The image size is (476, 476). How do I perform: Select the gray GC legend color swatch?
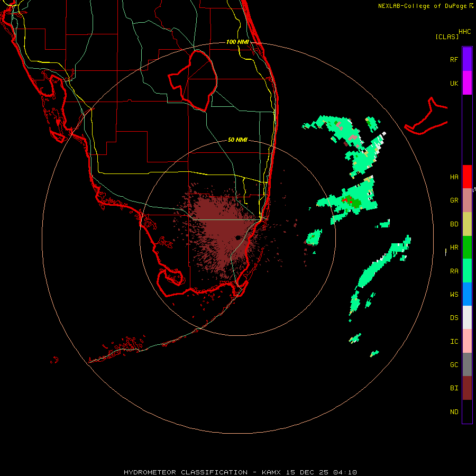click(467, 364)
